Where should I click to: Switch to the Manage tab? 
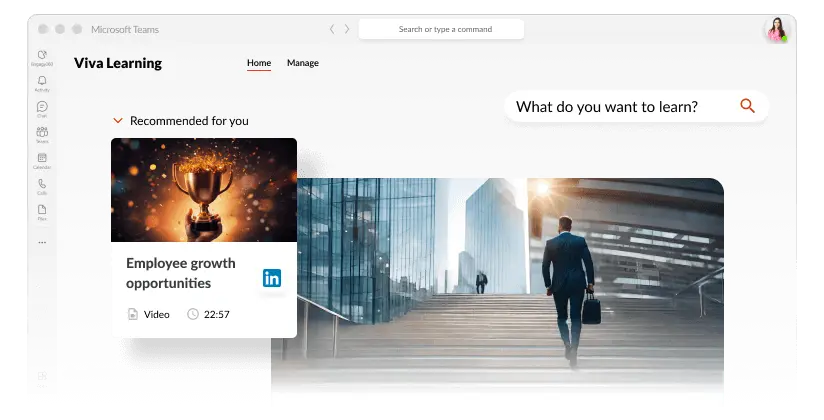303,63
